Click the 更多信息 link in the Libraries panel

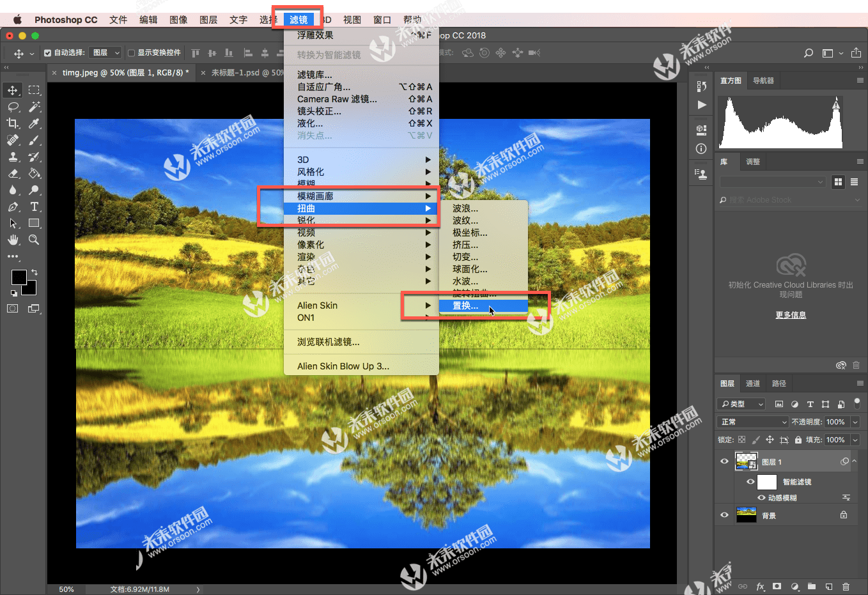point(791,315)
